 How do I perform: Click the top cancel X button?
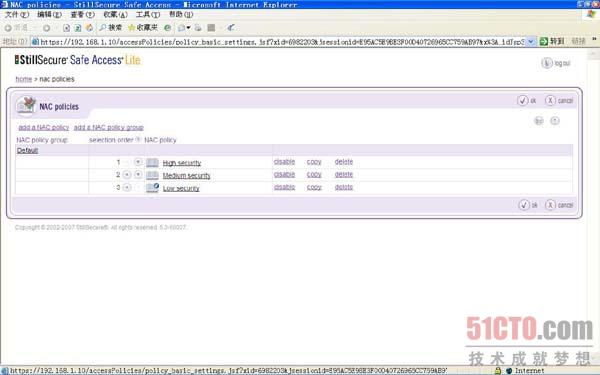(550, 100)
